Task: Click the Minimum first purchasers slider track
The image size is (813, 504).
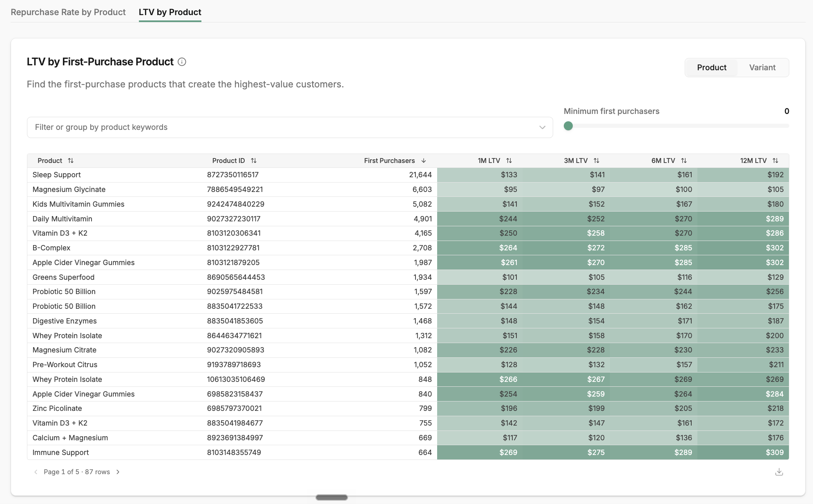Action: [x=677, y=126]
